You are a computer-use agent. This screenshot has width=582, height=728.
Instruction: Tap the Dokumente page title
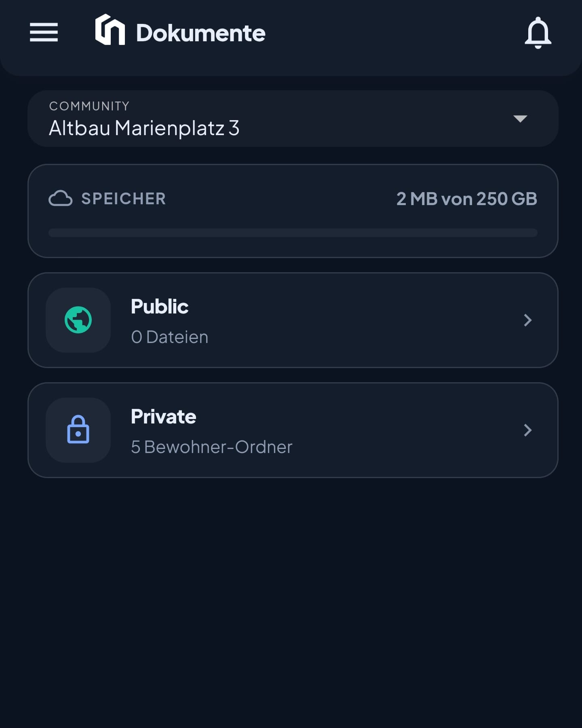[x=201, y=33]
